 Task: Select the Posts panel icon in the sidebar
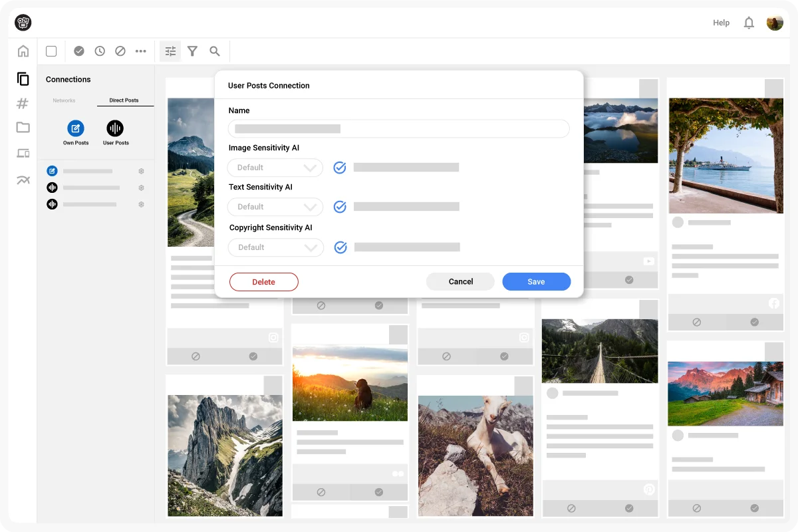coord(23,78)
